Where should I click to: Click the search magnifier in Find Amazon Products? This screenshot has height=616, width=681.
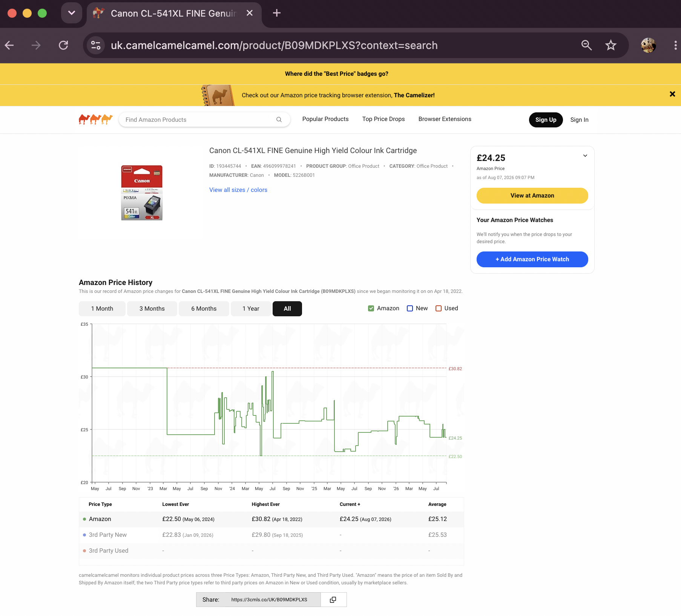(x=279, y=120)
